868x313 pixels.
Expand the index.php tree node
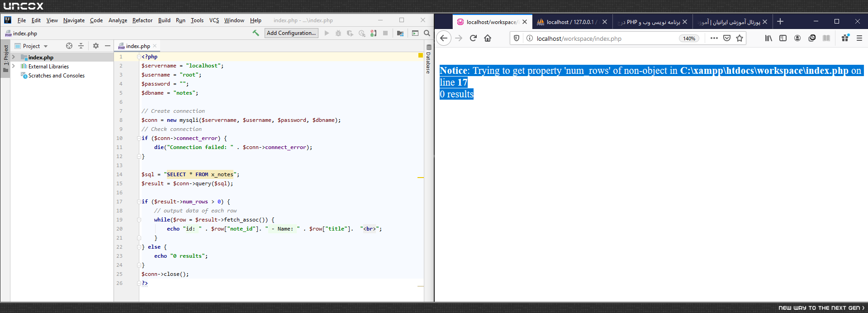[14, 57]
